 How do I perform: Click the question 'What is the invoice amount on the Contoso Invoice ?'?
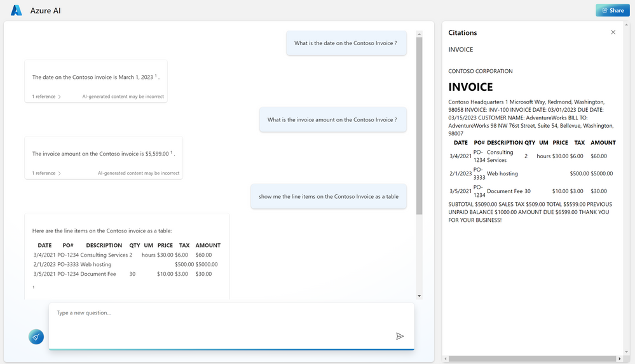pos(332,119)
